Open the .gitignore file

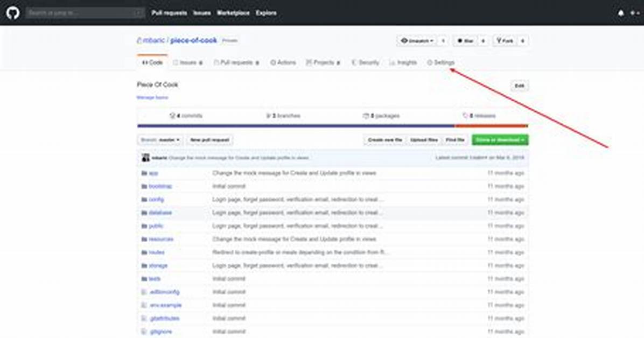point(160,332)
